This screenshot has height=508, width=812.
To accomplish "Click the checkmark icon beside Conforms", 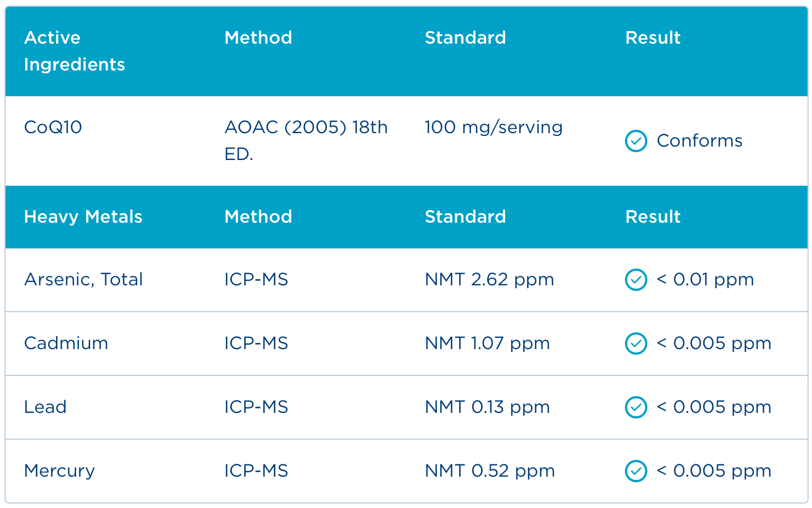I will click(x=636, y=141).
